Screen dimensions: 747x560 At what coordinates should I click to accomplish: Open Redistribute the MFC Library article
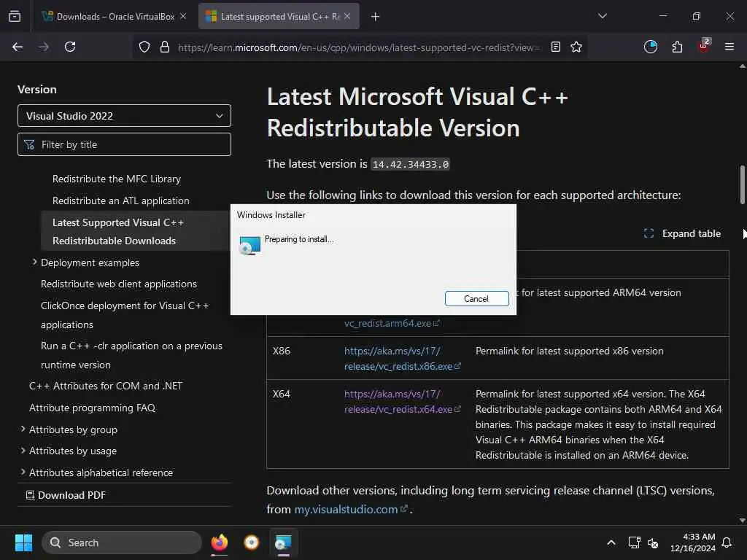pos(117,179)
